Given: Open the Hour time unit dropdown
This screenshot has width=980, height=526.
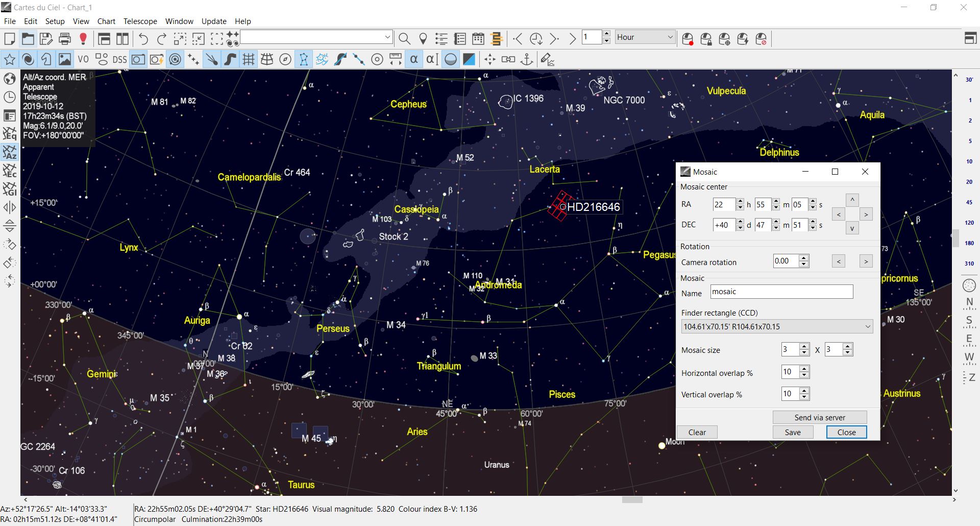Looking at the screenshot, I should (x=670, y=37).
